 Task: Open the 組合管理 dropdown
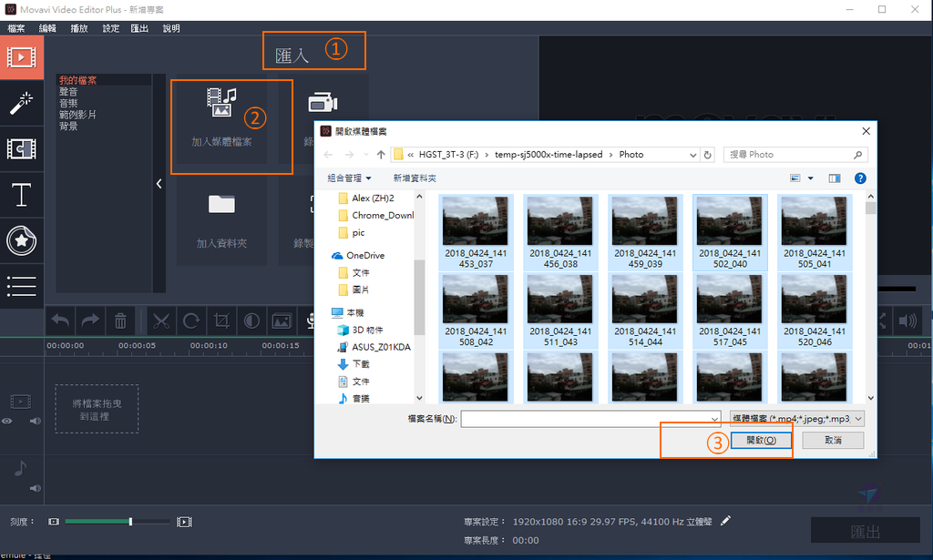point(349,178)
